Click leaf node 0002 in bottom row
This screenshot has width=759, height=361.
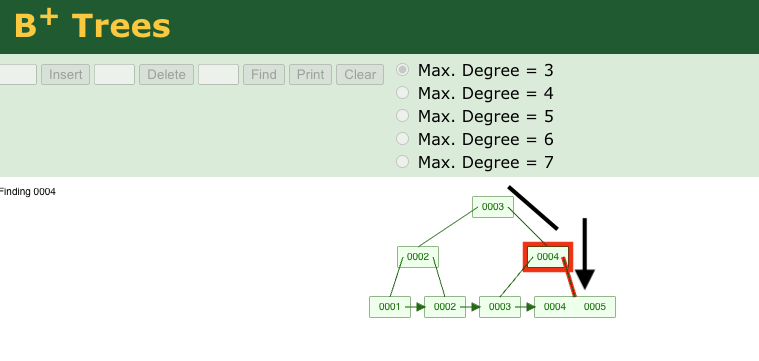coord(445,307)
